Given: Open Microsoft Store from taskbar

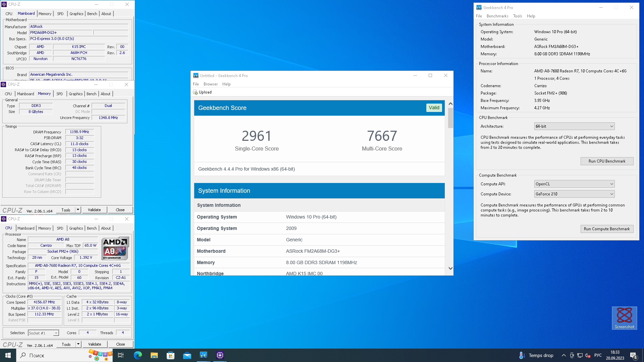Looking at the screenshot, I should tap(170, 355).
